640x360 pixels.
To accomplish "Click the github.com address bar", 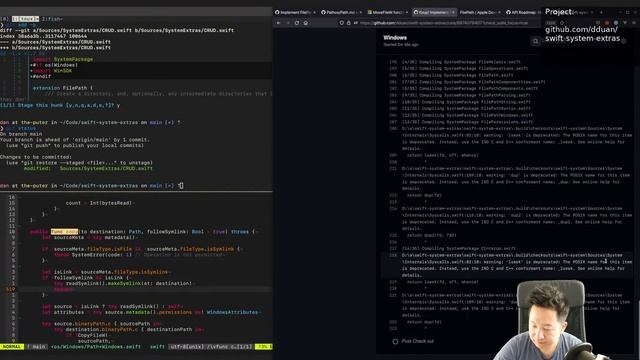I will click(445, 23).
